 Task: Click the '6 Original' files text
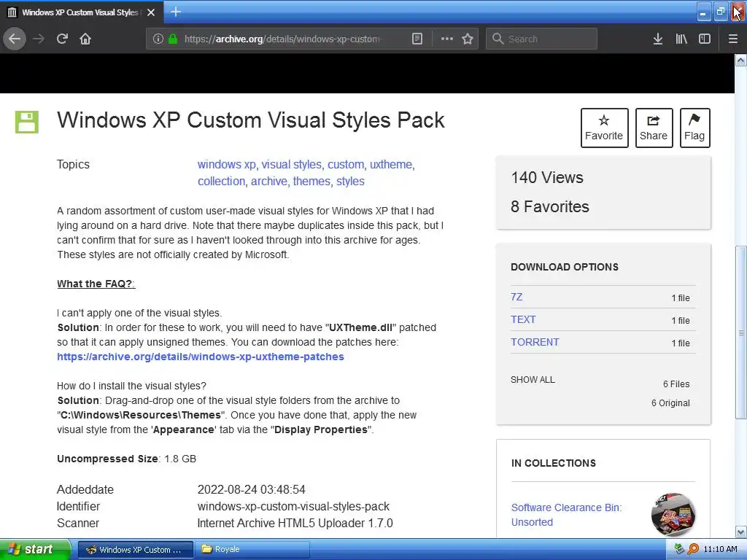click(670, 402)
